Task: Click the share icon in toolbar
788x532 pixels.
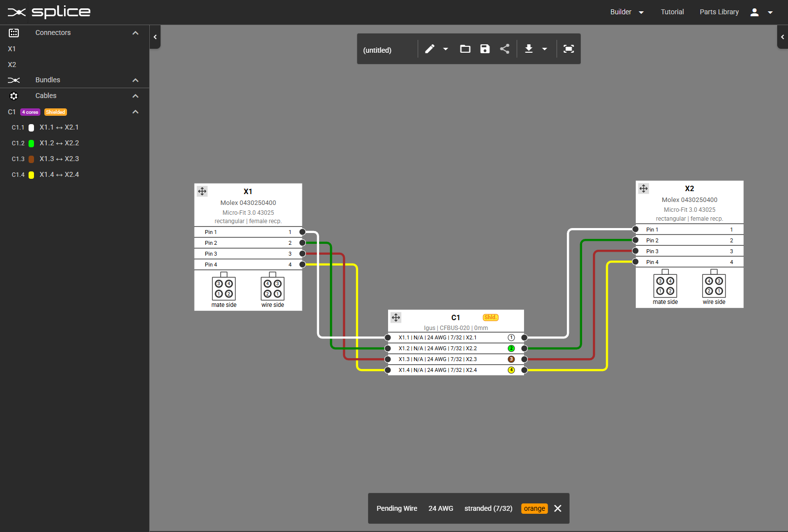Action: (x=505, y=49)
